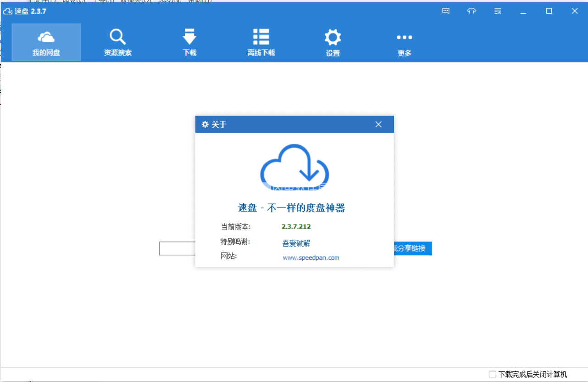
Task: Click the heading 速盘 - 不一样的度盘神器
Action: pos(291,208)
